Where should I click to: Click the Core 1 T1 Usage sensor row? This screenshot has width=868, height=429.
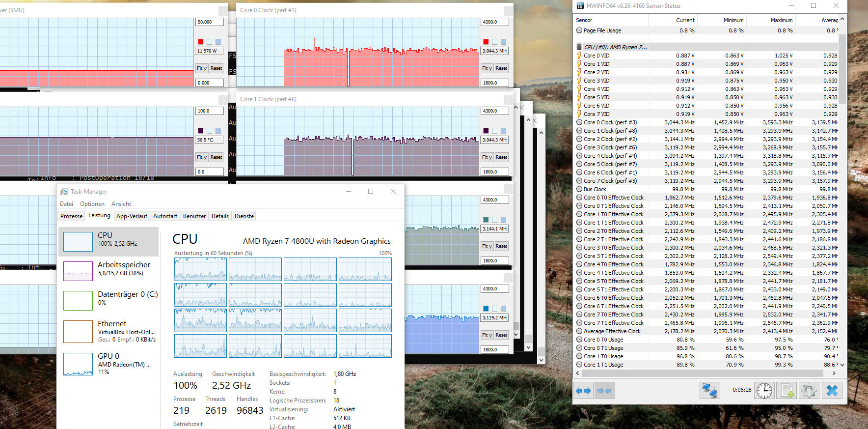[x=706, y=365]
